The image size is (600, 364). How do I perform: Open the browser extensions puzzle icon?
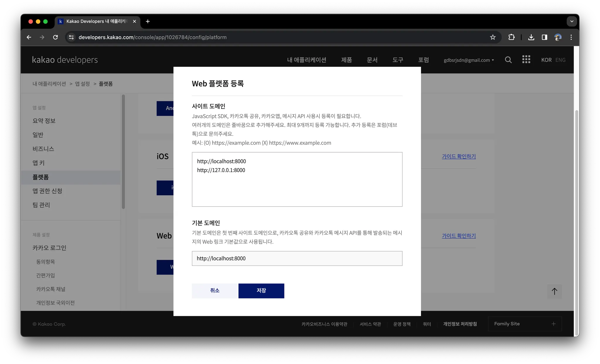512,37
